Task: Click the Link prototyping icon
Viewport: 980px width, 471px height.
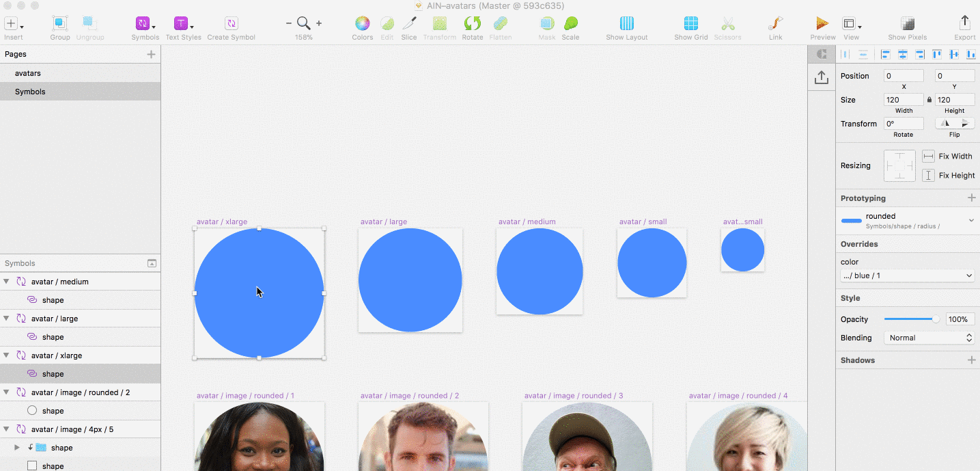Action: [775, 24]
